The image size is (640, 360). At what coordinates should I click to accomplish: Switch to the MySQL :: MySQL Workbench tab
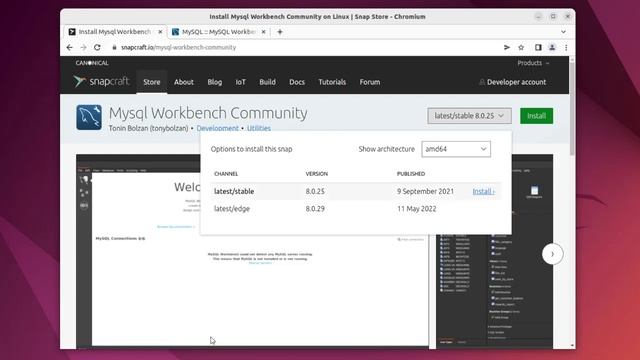[x=218, y=32]
